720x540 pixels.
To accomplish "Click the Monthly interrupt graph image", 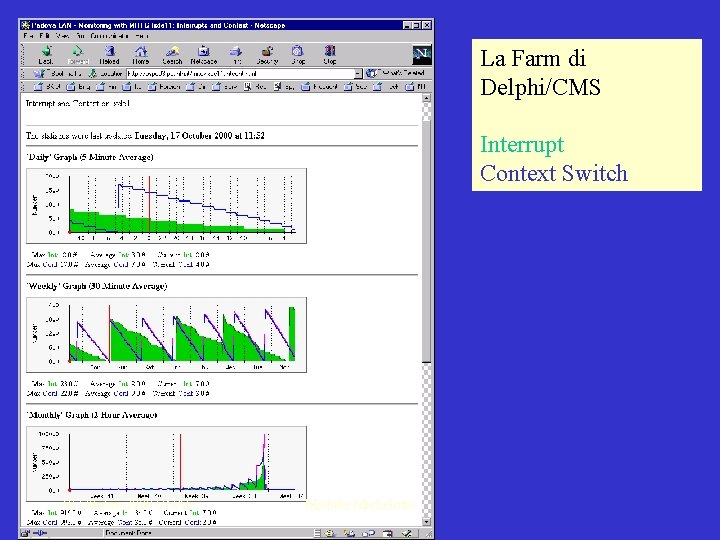I will point(166,464).
